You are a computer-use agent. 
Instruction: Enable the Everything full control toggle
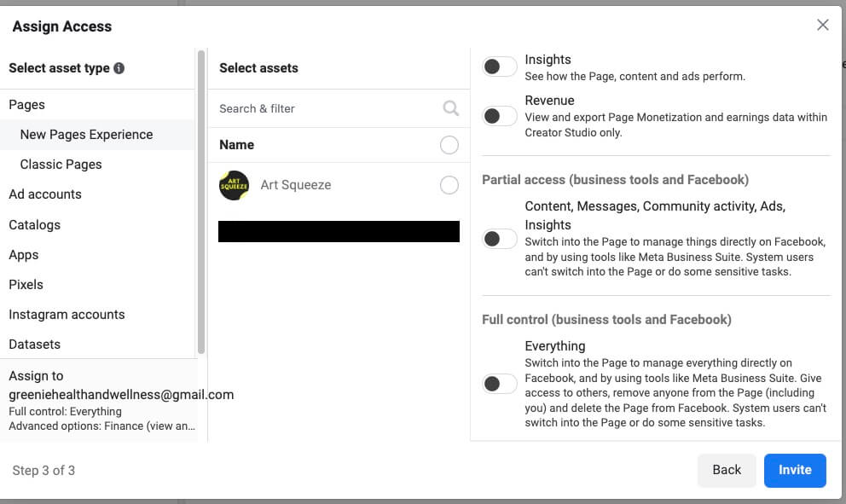point(499,384)
